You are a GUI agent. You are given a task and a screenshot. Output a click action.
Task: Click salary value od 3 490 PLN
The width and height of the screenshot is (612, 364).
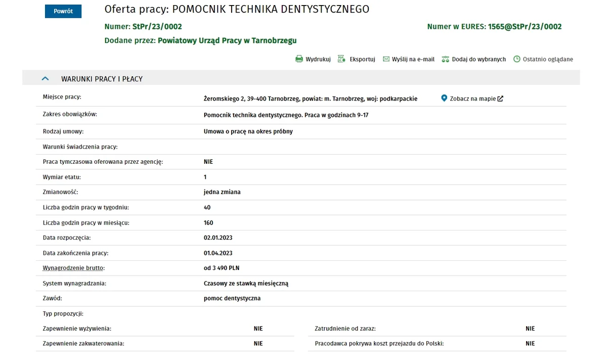[222, 268]
